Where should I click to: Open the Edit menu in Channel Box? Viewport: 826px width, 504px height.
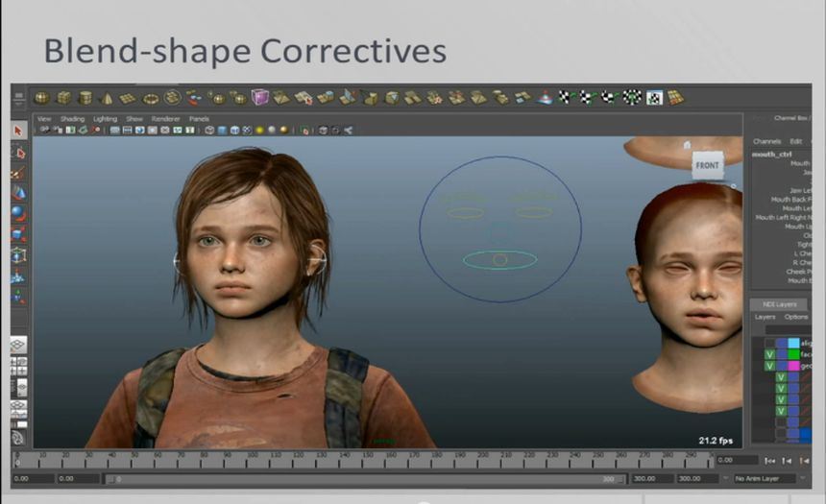click(x=795, y=141)
